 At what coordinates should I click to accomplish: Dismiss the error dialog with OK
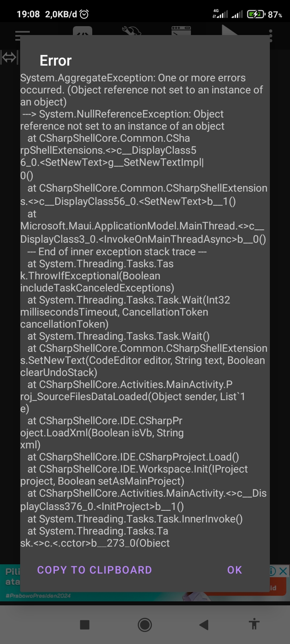[234, 570]
